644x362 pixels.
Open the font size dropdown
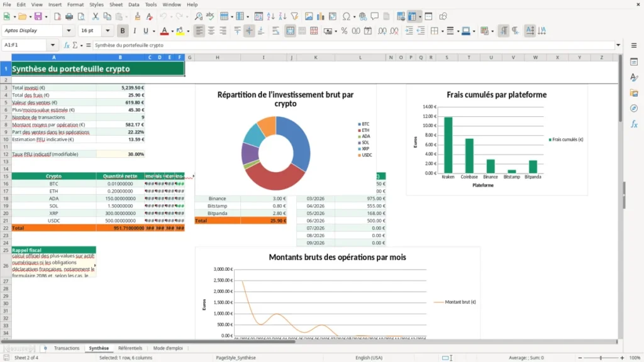click(108, 31)
